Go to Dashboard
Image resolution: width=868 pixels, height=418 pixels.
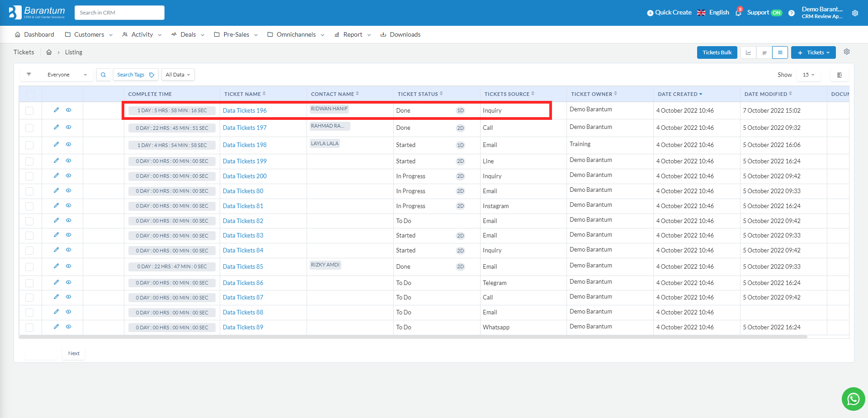pyautogui.click(x=34, y=34)
